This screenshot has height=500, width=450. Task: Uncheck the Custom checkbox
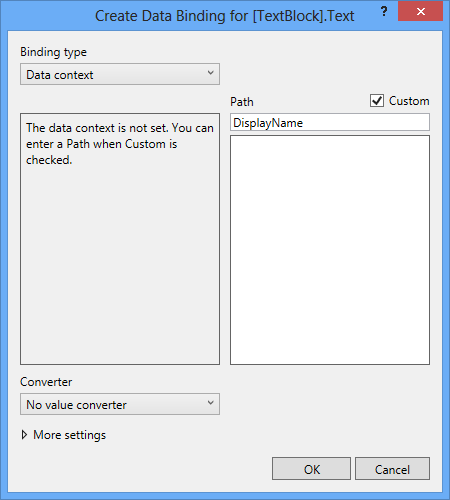pyautogui.click(x=377, y=100)
